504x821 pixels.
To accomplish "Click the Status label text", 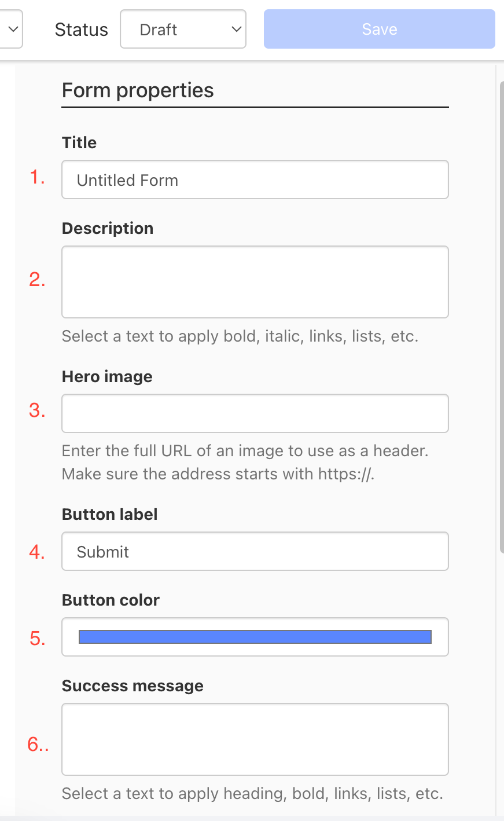I will [x=82, y=30].
